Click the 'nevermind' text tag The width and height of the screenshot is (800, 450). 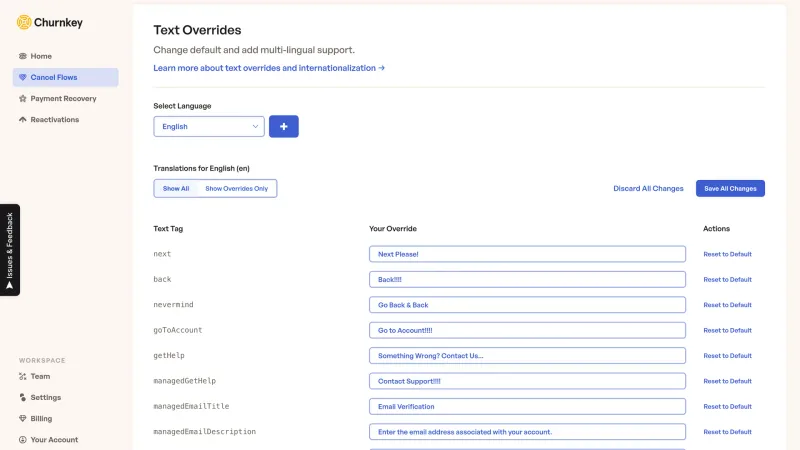pyautogui.click(x=173, y=305)
